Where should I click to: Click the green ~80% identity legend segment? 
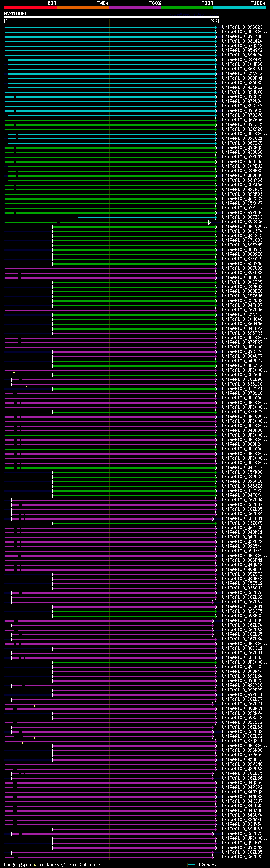187,8
